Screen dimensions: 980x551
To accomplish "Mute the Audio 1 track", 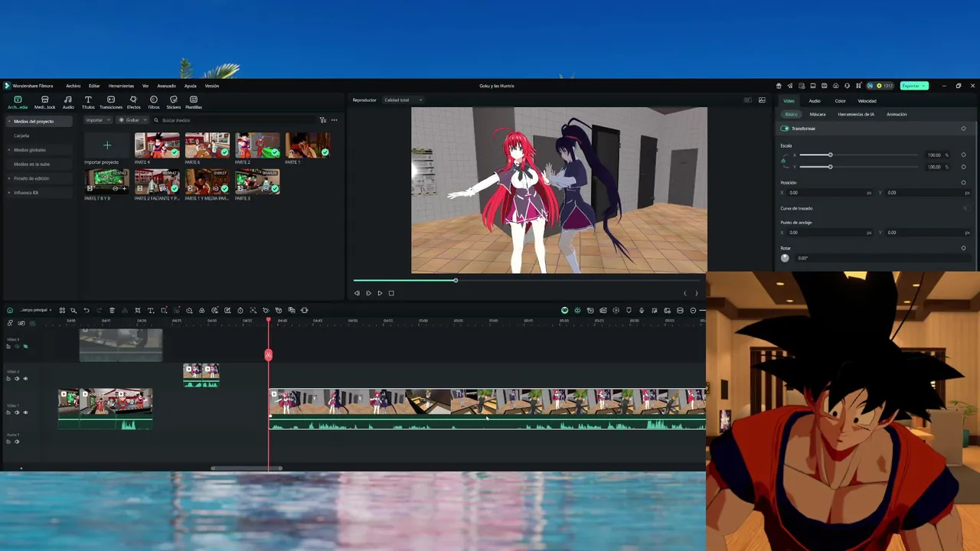I will pos(17,442).
